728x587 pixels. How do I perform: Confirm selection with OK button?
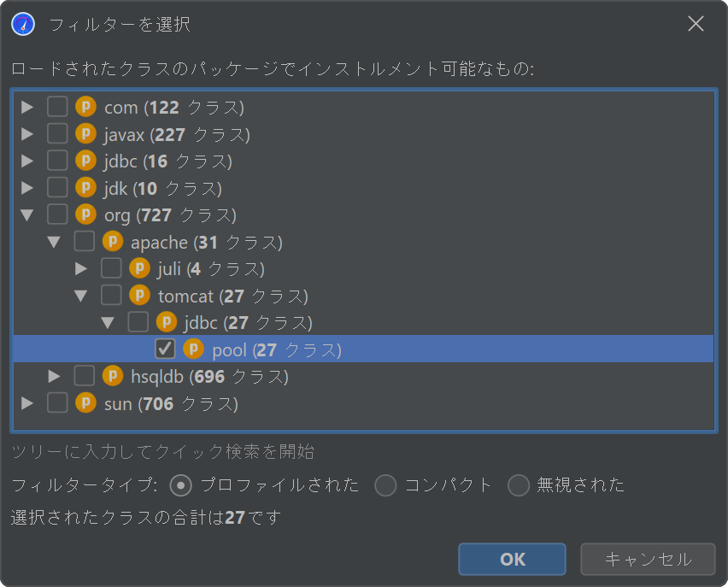pos(512,559)
